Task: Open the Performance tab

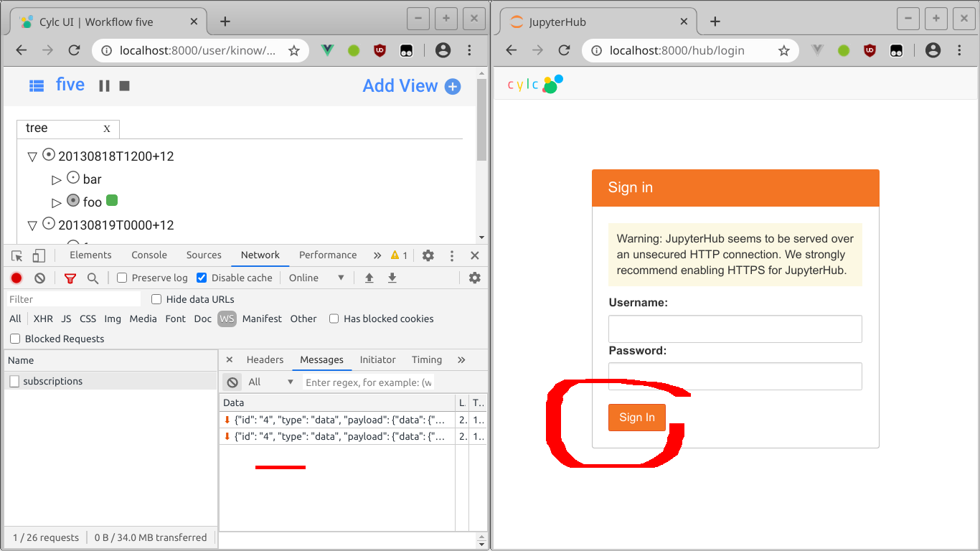Action: tap(328, 255)
